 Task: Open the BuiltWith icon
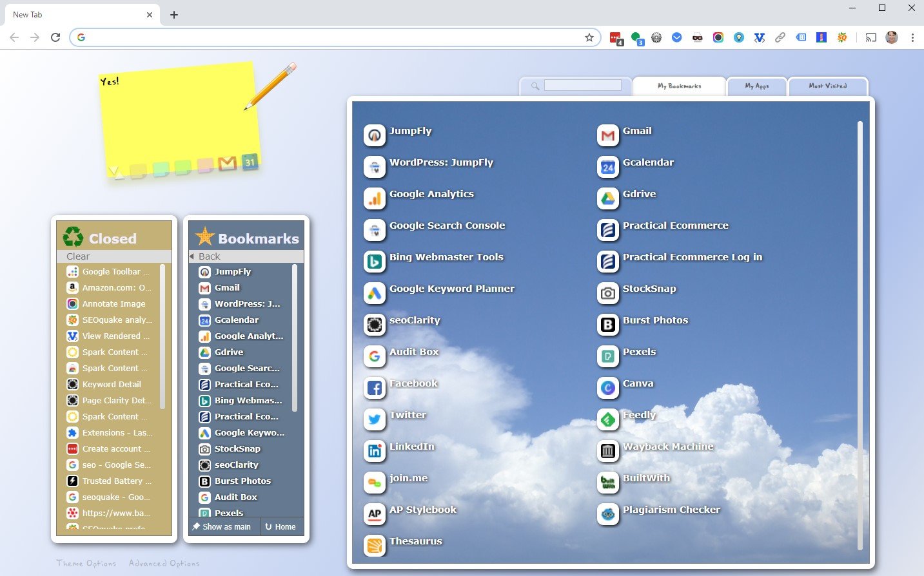click(x=608, y=483)
